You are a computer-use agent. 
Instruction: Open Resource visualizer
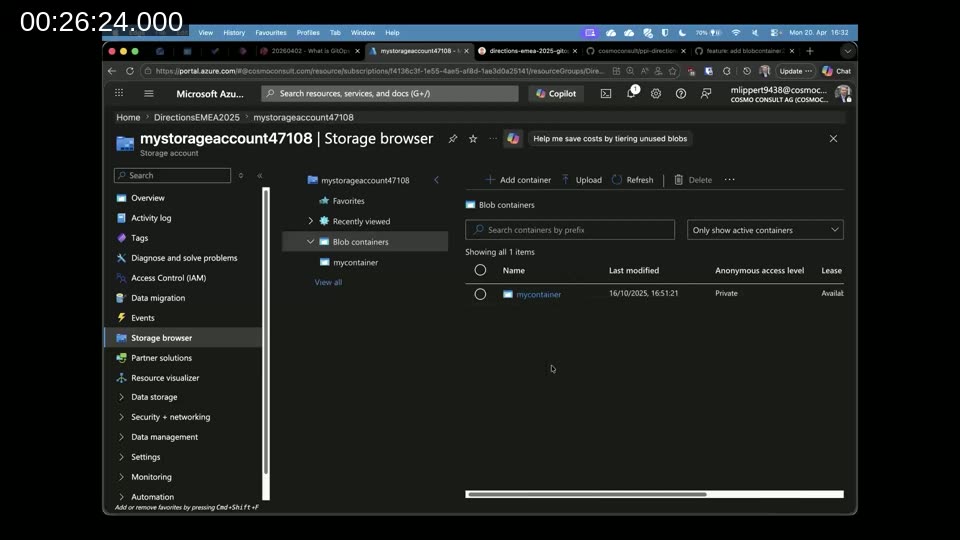pyautogui.click(x=165, y=378)
